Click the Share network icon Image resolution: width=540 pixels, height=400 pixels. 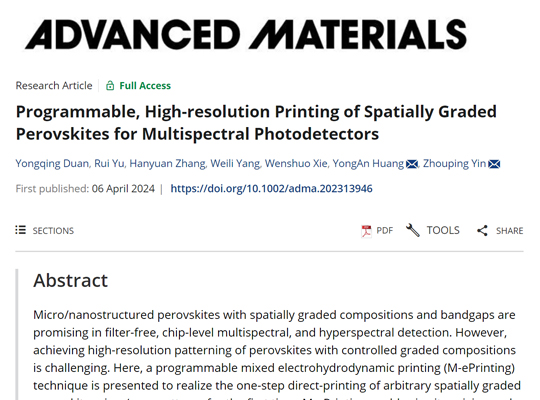point(482,230)
